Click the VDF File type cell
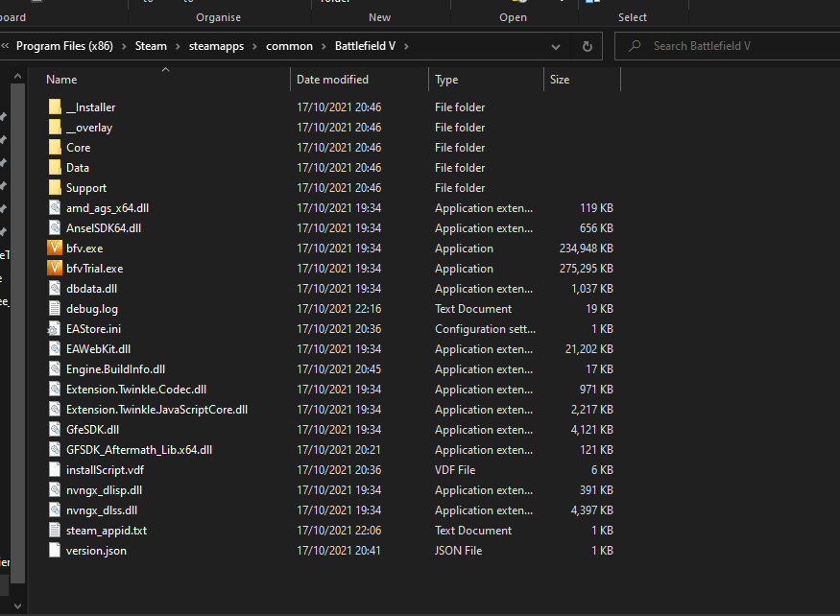This screenshot has height=616, width=840. (x=455, y=470)
